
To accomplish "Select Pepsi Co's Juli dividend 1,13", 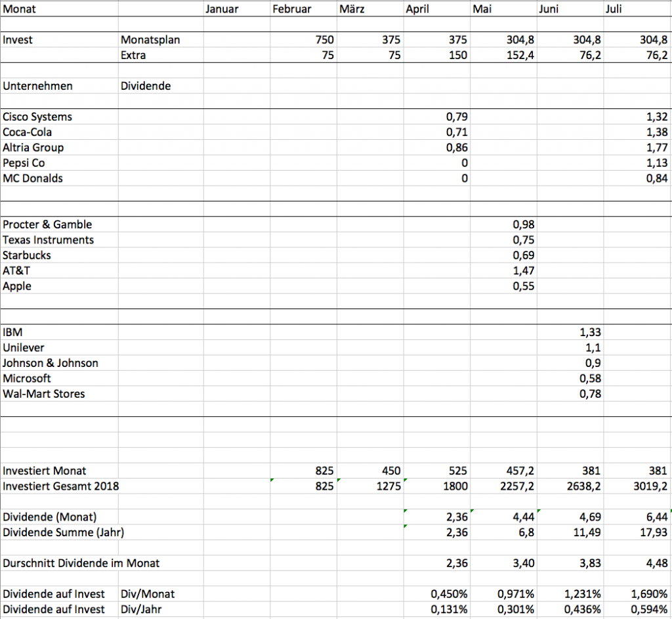I will (657, 163).
